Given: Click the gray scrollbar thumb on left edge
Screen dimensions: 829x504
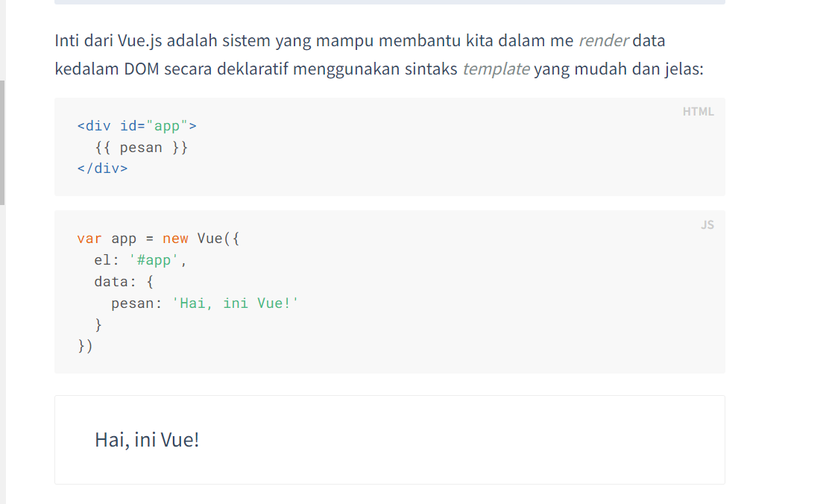Looking at the screenshot, I should [x=2, y=142].
